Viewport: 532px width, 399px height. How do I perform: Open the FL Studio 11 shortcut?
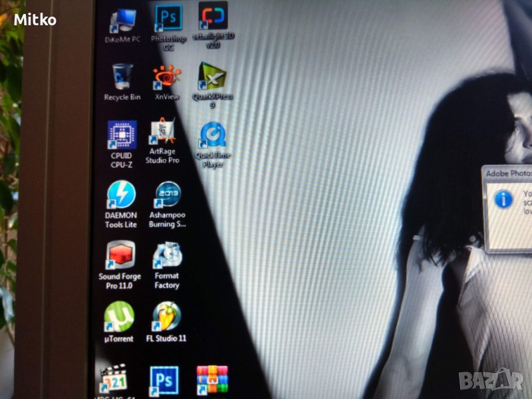click(x=166, y=318)
